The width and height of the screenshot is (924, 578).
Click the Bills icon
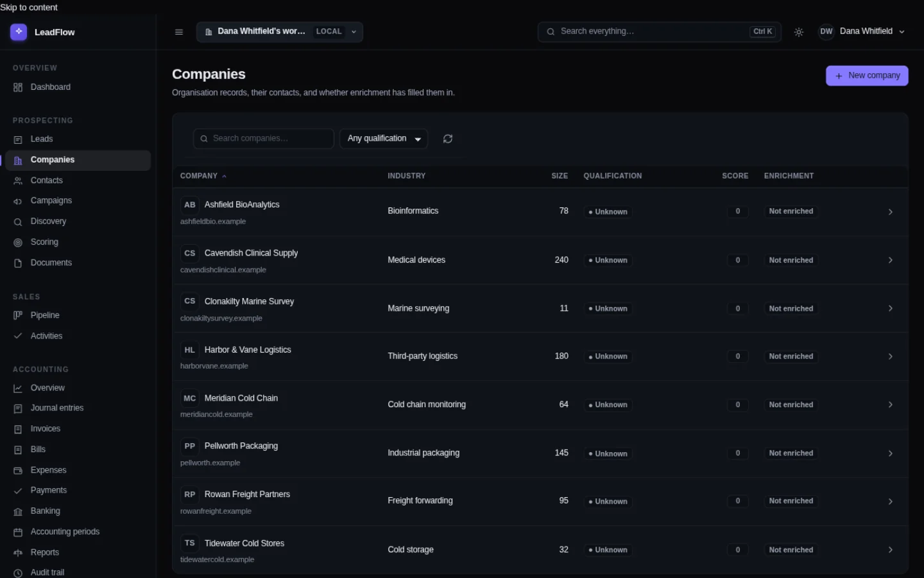(18, 450)
